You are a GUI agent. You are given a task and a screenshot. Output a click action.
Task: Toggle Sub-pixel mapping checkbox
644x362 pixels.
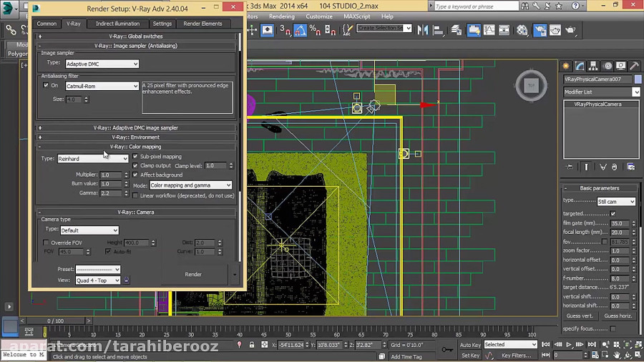(x=135, y=157)
